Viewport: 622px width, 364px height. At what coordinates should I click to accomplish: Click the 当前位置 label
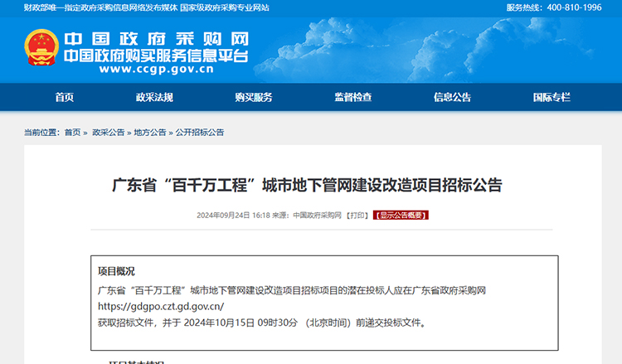tap(41, 133)
